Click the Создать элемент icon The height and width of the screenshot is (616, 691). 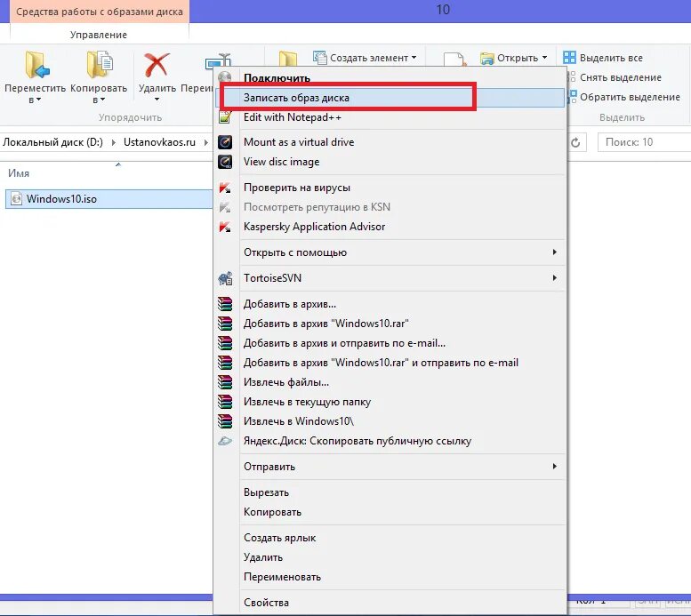click(x=319, y=57)
